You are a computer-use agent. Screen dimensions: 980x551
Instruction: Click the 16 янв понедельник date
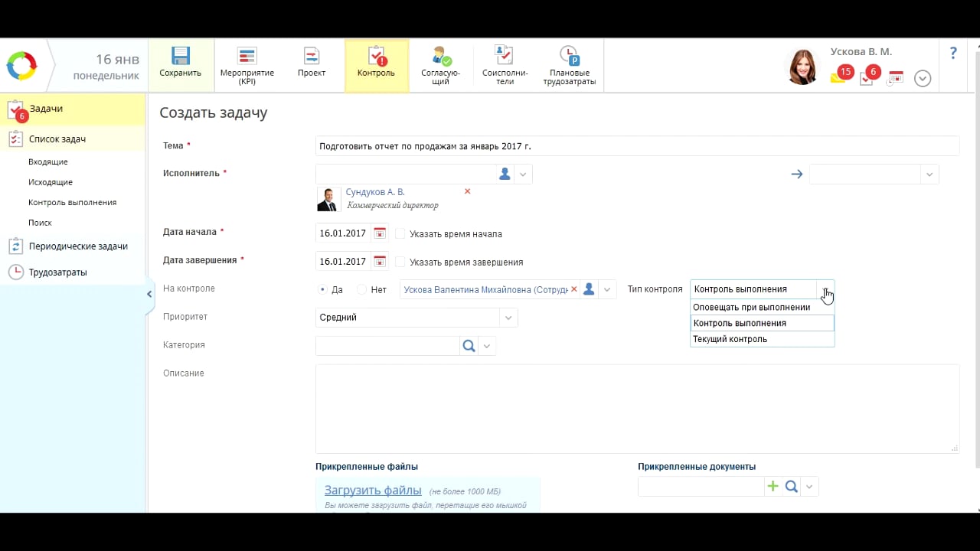click(x=106, y=67)
